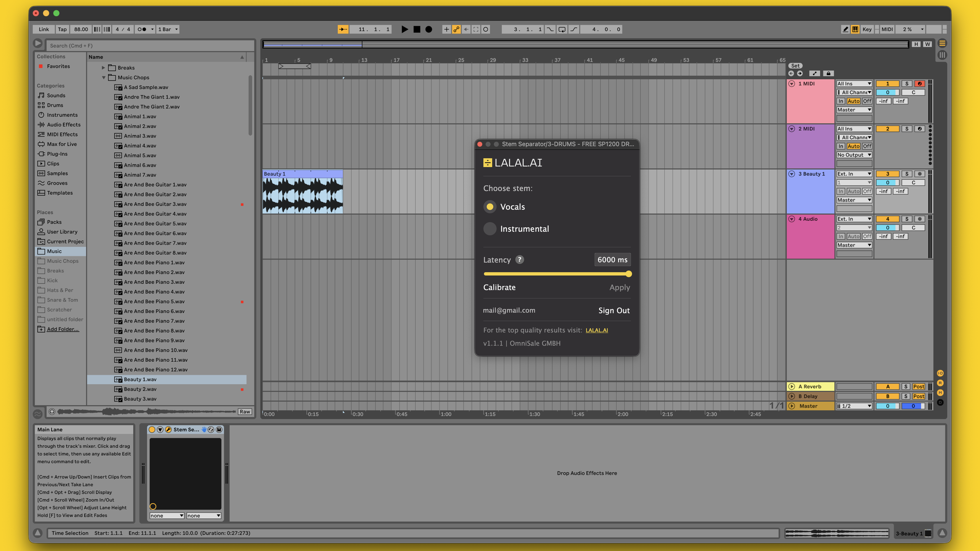Select the Vocals stem option
The height and width of the screenshot is (551, 980).
(490, 207)
